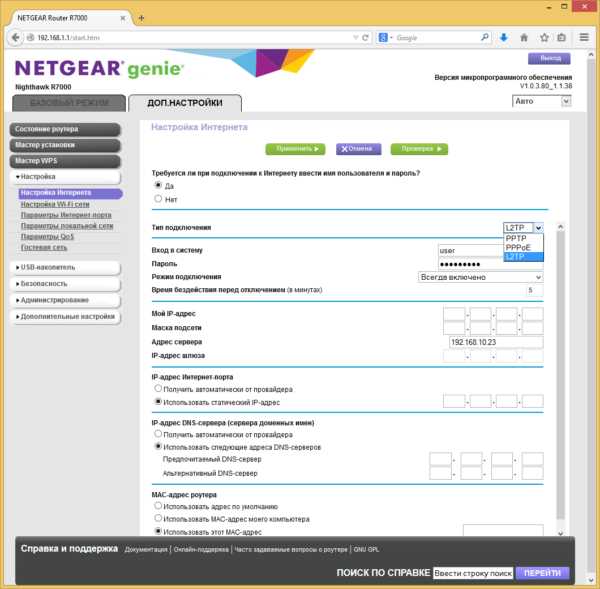
Task: Open 'Онлайн-поддержка' footer link
Action: tap(201, 550)
